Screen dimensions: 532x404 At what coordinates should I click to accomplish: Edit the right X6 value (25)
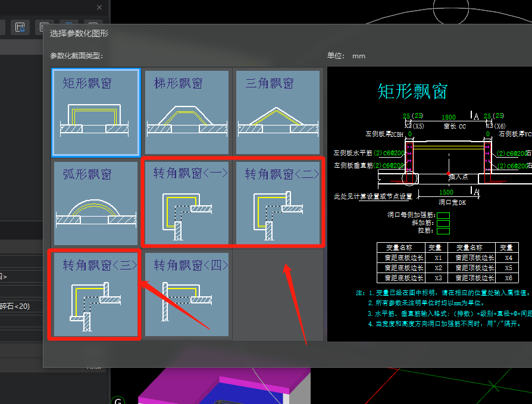click(499, 115)
